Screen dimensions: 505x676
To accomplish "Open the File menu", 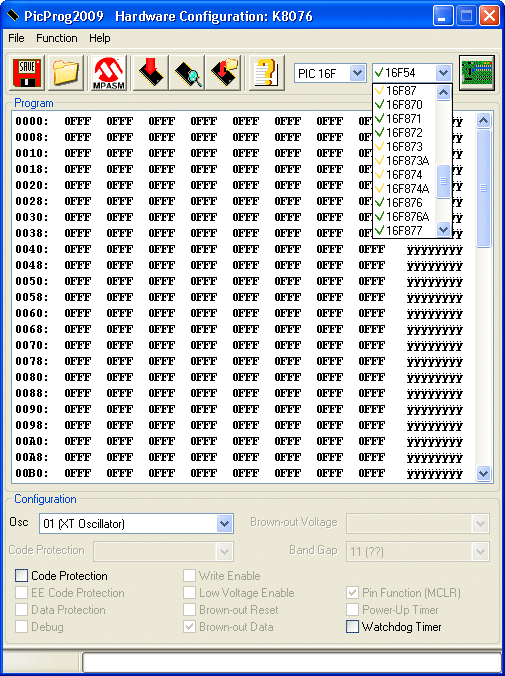I will pyautogui.click(x=16, y=38).
